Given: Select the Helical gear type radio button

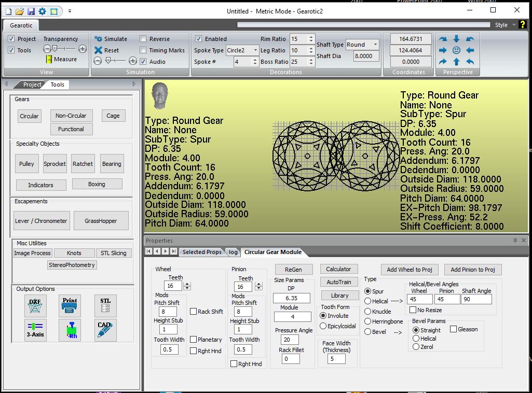Looking at the screenshot, I should [368, 301].
